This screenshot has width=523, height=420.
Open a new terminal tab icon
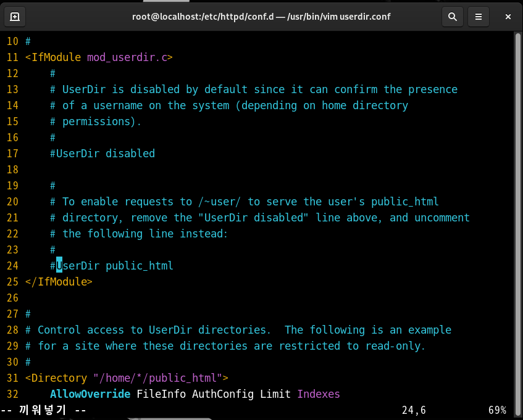15,17
